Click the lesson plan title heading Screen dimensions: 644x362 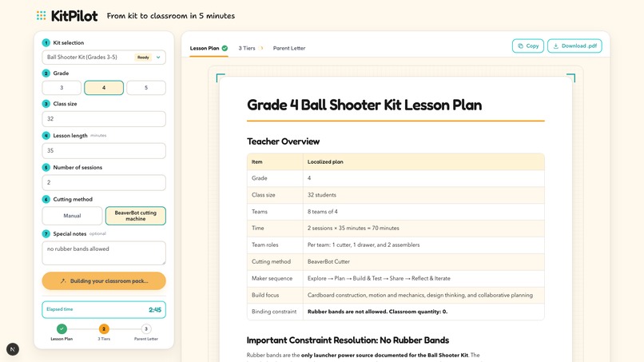(x=364, y=105)
